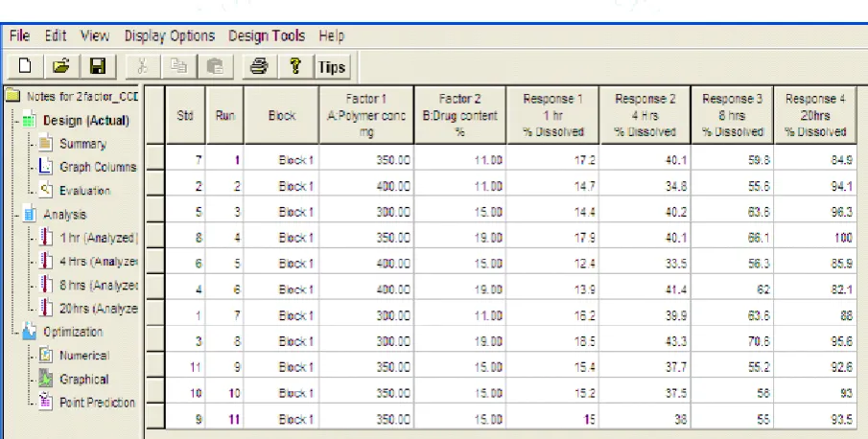The height and width of the screenshot is (439, 868).
Task: Click the Run column header
Action: click(x=224, y=115)
